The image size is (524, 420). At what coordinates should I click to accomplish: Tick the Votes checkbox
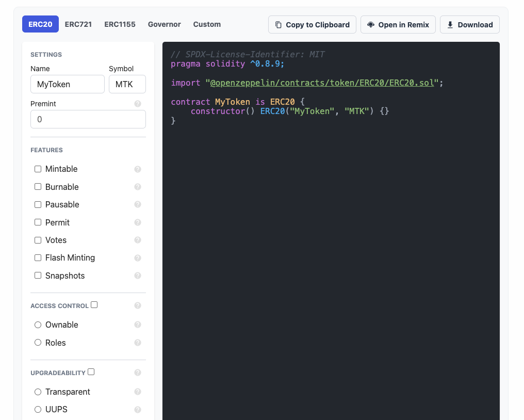click(38, 240)
